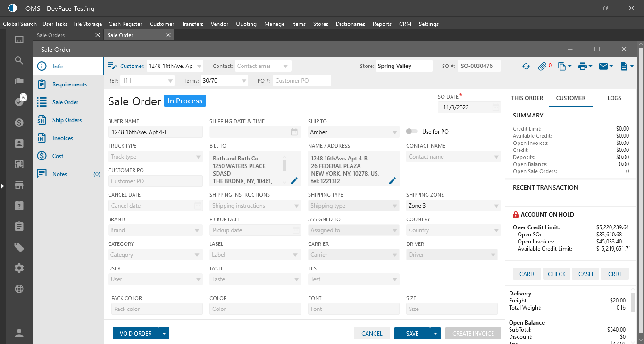
Task: Expand the Shipping Zone dropdown
Action: point(496,206)
